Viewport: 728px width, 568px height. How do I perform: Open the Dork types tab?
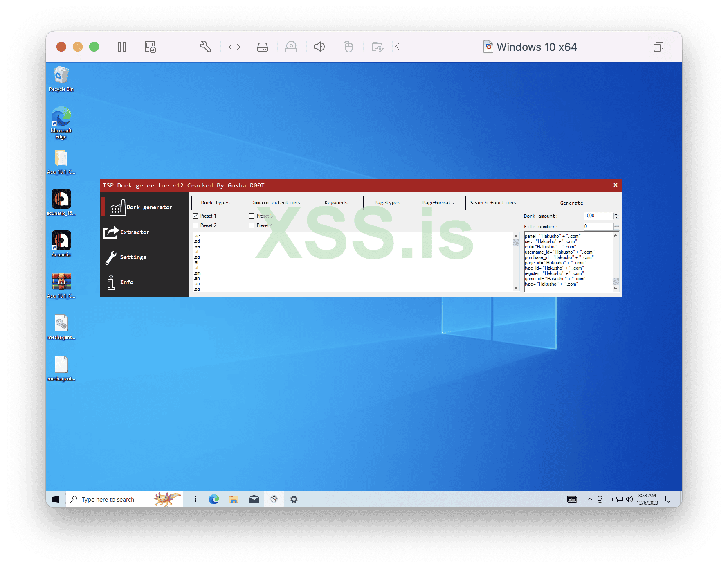pos(216,203)
